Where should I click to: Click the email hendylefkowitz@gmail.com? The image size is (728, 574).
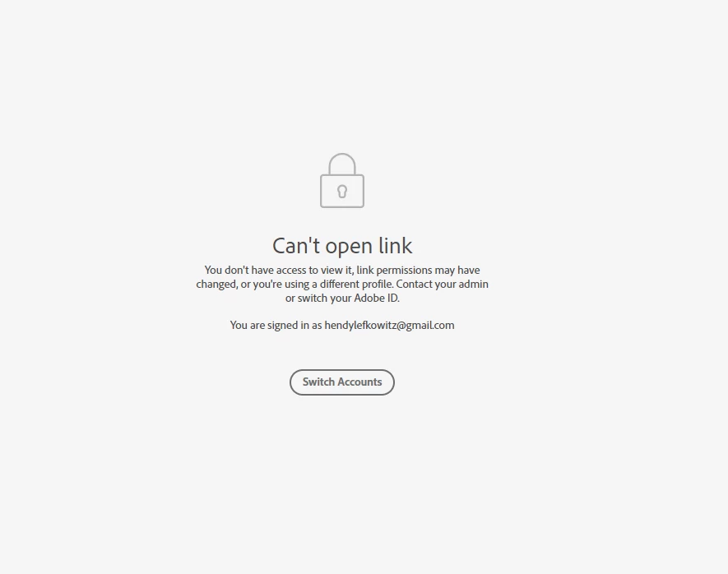click(389, 326)
